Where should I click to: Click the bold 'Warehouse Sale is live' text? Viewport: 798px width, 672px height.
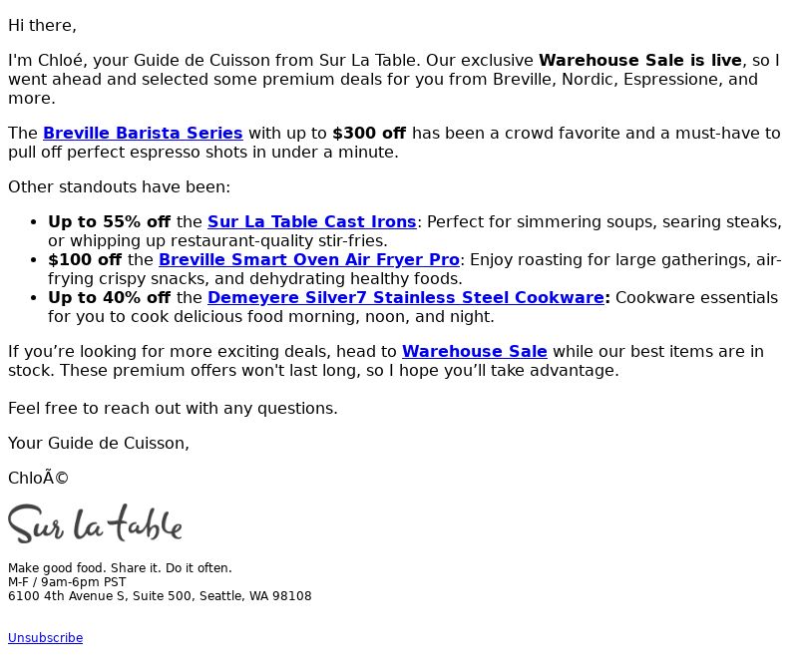coord(640,60)
